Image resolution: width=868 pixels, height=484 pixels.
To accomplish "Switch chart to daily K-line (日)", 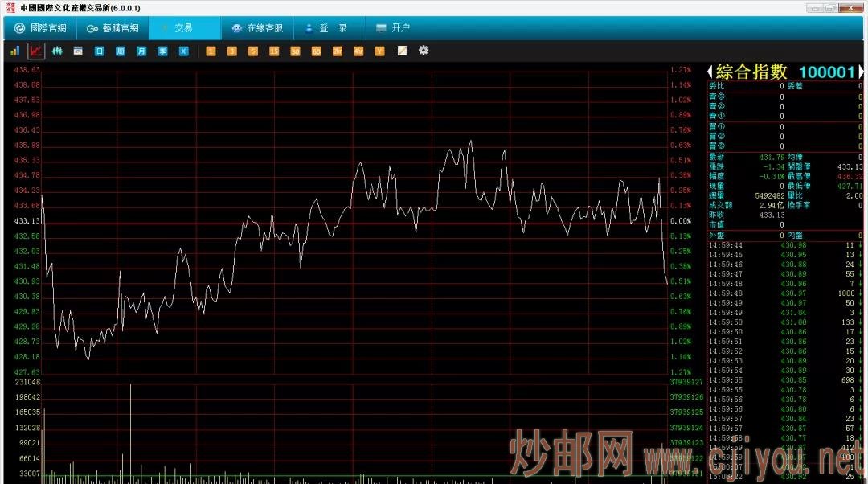I will tap(98, 51).
